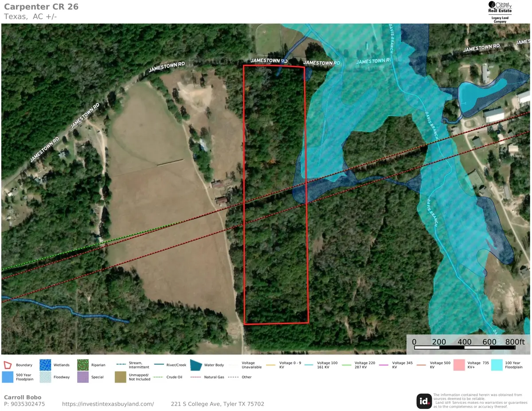Open the investintexasbuyland.com link

tap(108, 404)
